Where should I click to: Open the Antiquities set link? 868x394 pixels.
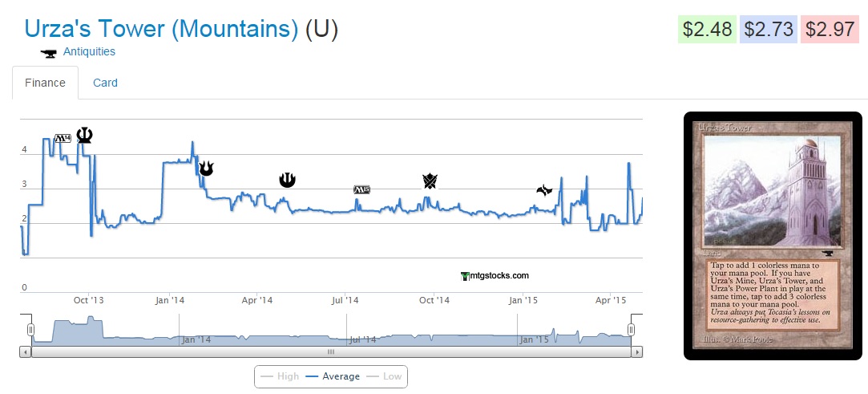tap(89, 51)
